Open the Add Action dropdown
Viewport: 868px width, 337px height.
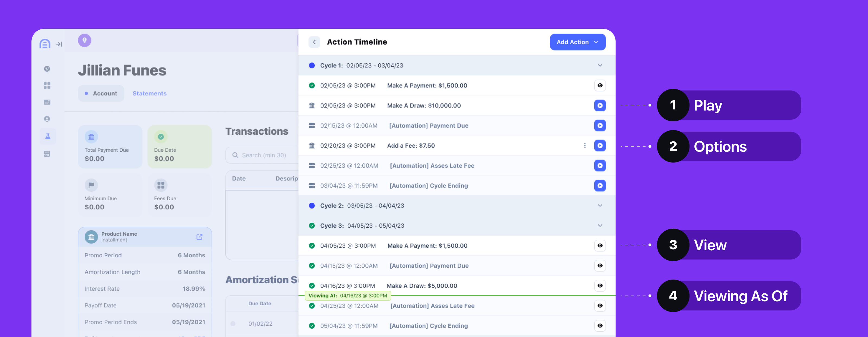577,42
